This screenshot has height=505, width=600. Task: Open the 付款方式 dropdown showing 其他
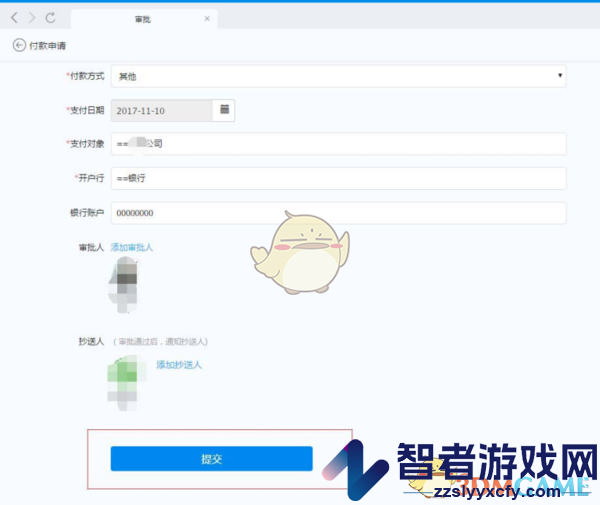click(x=338, y=76)
